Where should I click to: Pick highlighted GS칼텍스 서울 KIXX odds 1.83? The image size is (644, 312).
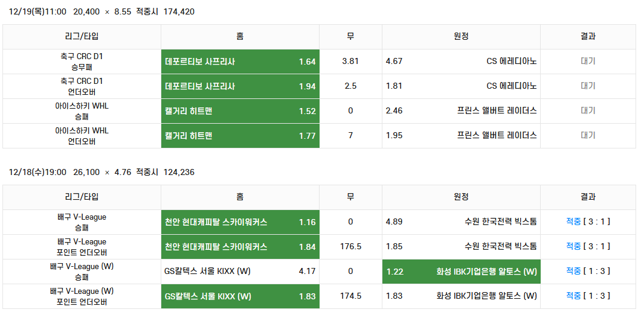point(240,296)
